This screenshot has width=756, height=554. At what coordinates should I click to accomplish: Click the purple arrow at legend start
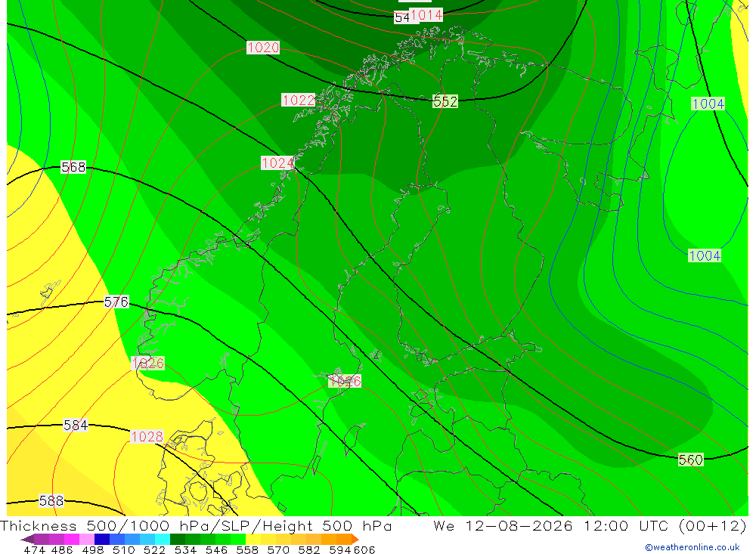coord(27,539)
